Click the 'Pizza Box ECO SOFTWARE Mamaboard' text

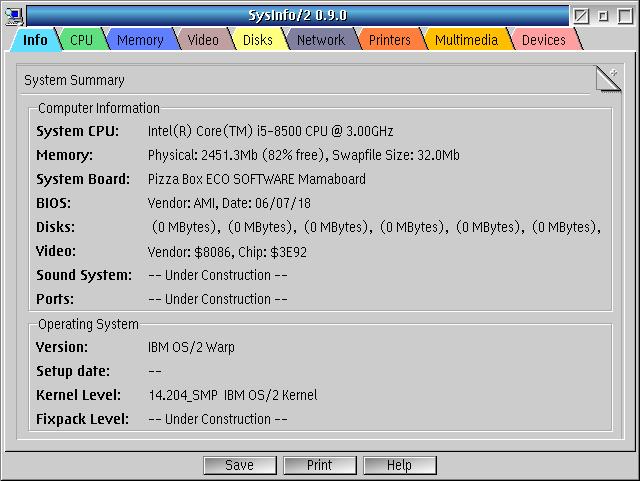click(x=257, y=179)
